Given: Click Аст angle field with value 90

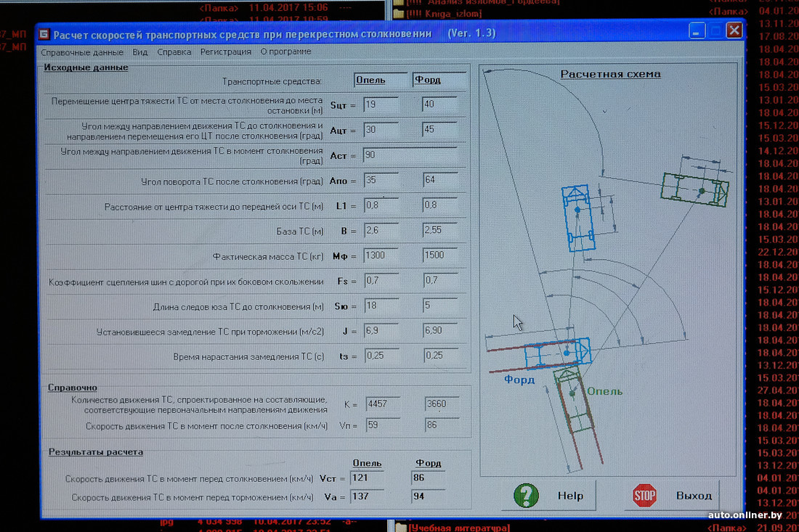Looking at the screenshot, I should 410,155.
